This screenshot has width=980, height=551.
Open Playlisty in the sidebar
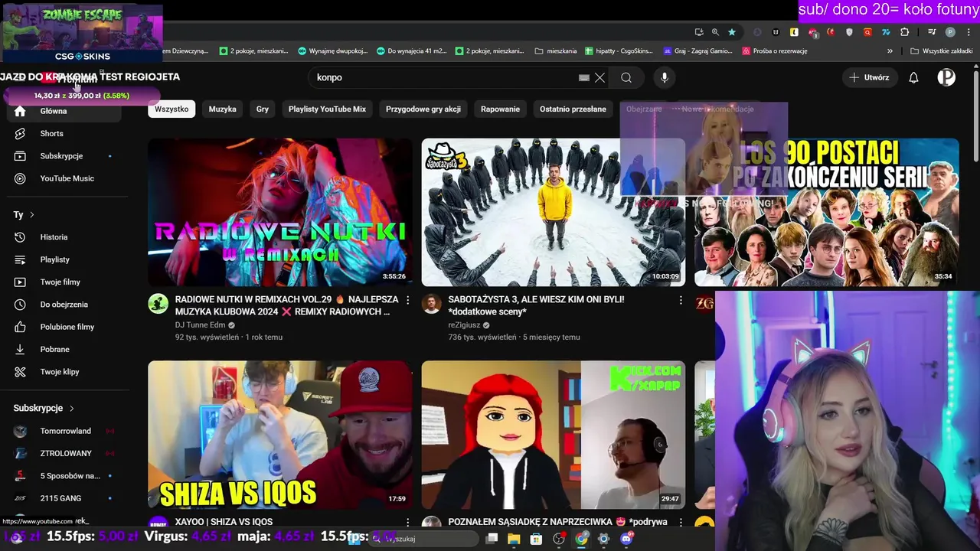pyautogui.click(x=64, y=259)
